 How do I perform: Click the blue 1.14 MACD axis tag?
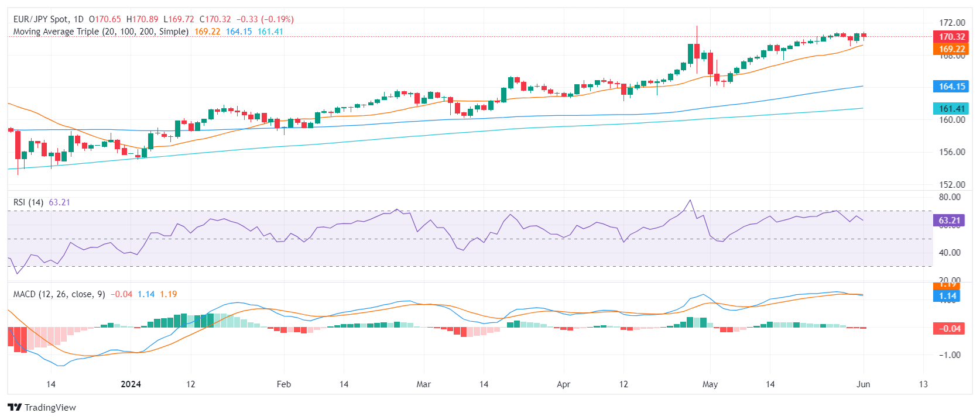948,296
